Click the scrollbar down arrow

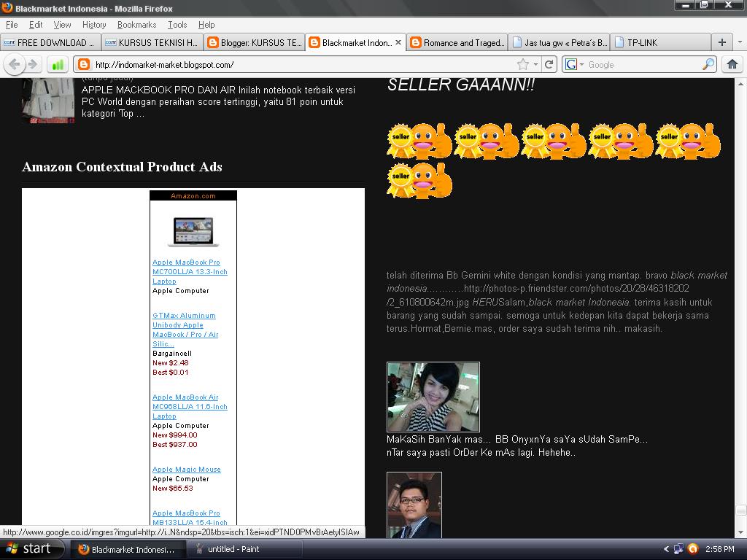741,532
